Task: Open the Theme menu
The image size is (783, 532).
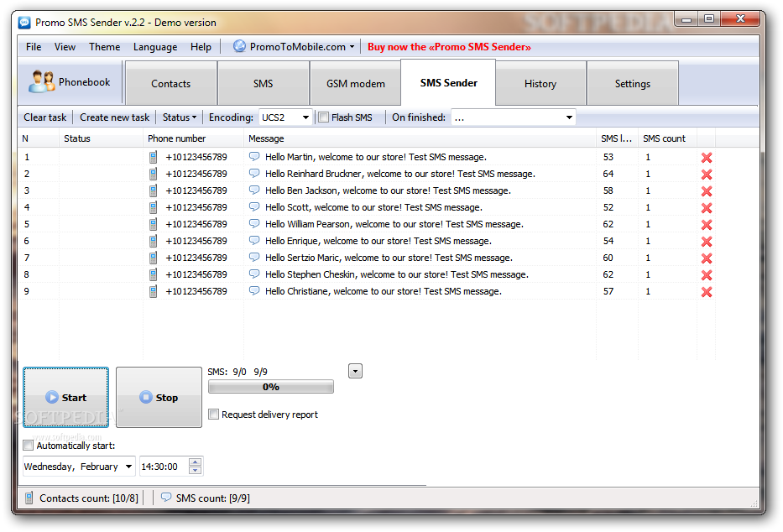Action: click(x=104, y=47)
